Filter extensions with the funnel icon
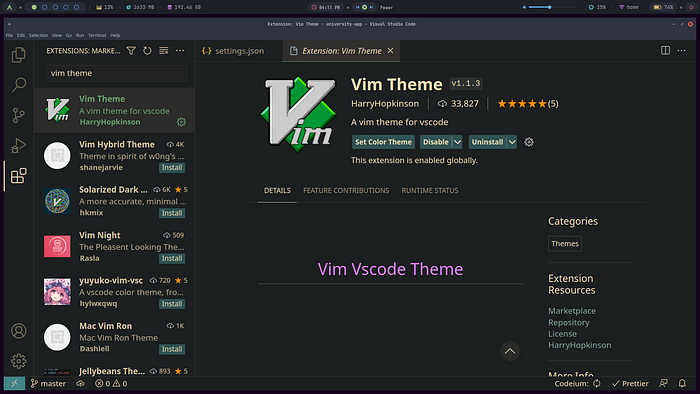The image size is (700, 394). coord(131,51)
